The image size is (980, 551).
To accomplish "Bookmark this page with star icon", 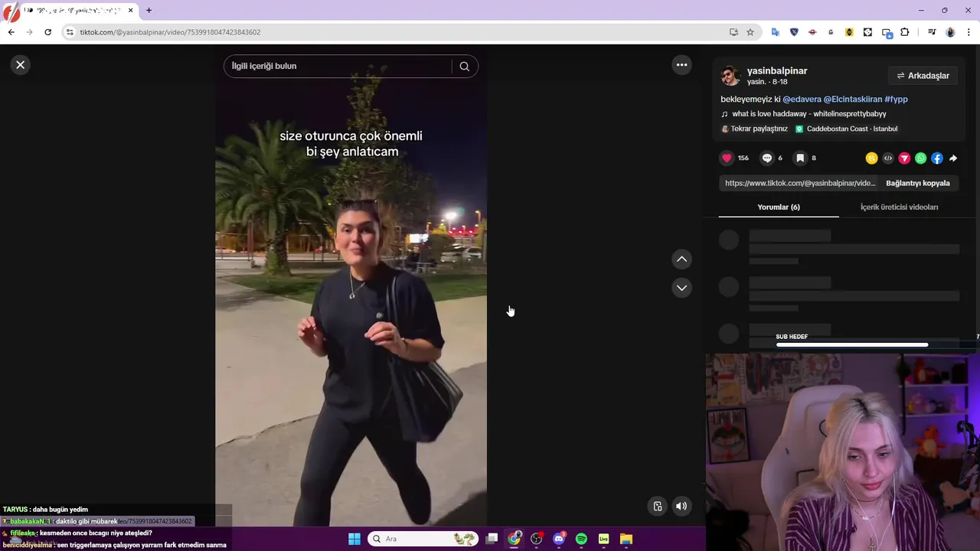I will pyautogui.click(x=750, y=32).
